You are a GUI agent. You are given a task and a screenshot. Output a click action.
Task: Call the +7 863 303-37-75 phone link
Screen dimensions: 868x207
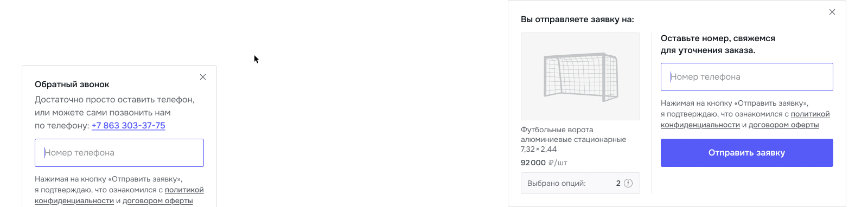tap(129, 125)
